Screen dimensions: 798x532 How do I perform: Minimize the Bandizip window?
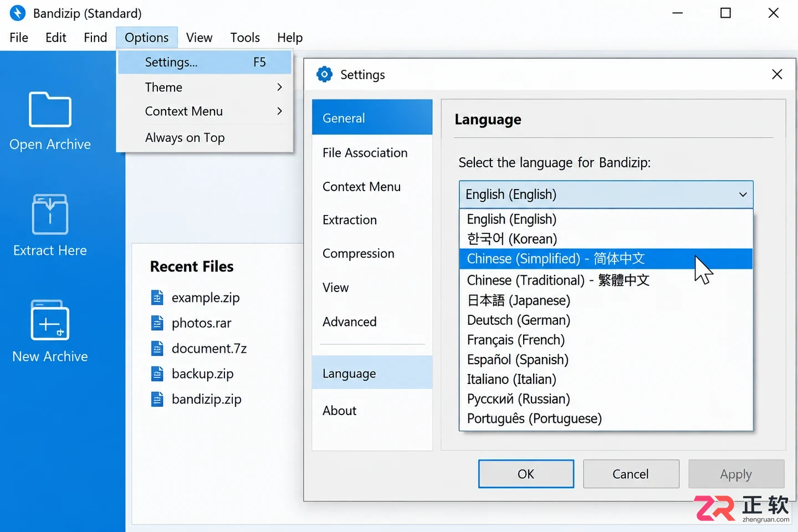point(677,13)
